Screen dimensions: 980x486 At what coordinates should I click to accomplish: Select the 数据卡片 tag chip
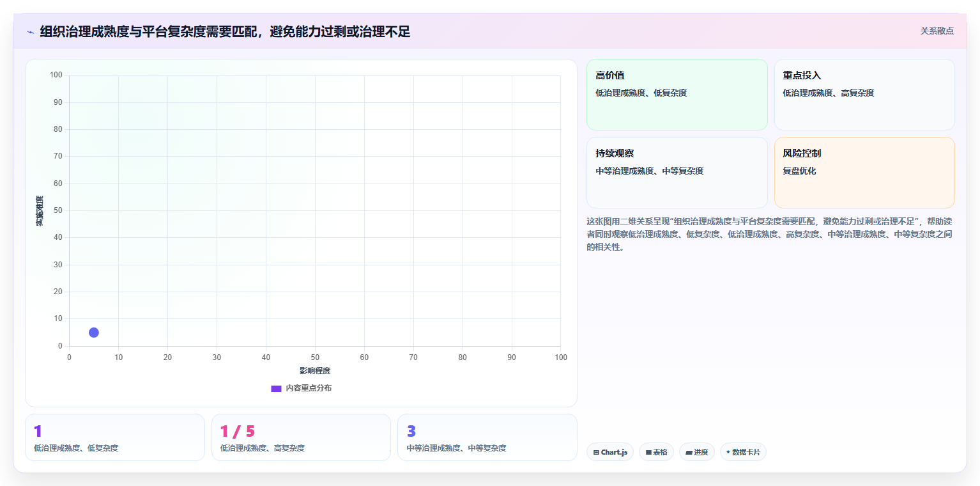click(x=743, y=452)
